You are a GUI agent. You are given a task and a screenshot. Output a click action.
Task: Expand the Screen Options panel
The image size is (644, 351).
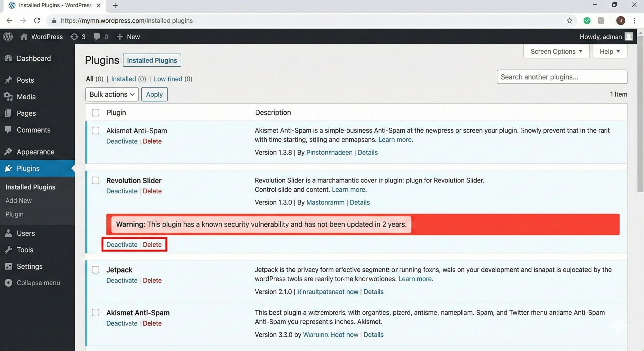coord(556,51)
